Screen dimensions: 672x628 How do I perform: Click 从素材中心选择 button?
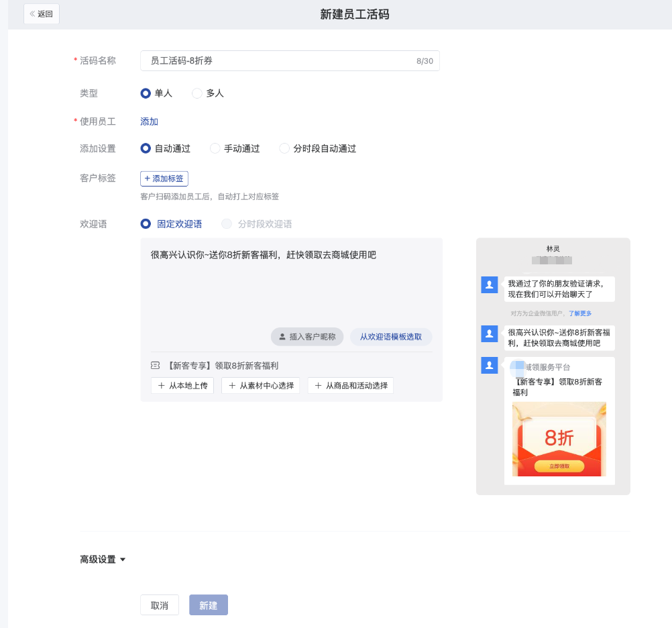(x=261, y=385)
